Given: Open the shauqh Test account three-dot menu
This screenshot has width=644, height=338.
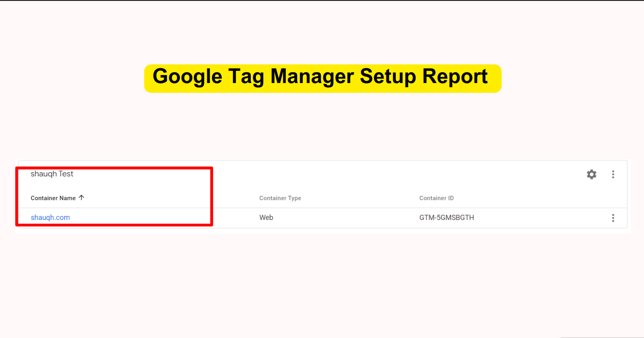Looking at the screenshot, I should click(613, 174).
